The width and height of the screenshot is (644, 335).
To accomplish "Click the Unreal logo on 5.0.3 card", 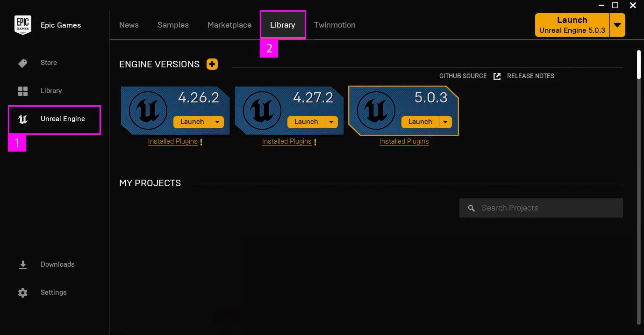I will point(376,111).
